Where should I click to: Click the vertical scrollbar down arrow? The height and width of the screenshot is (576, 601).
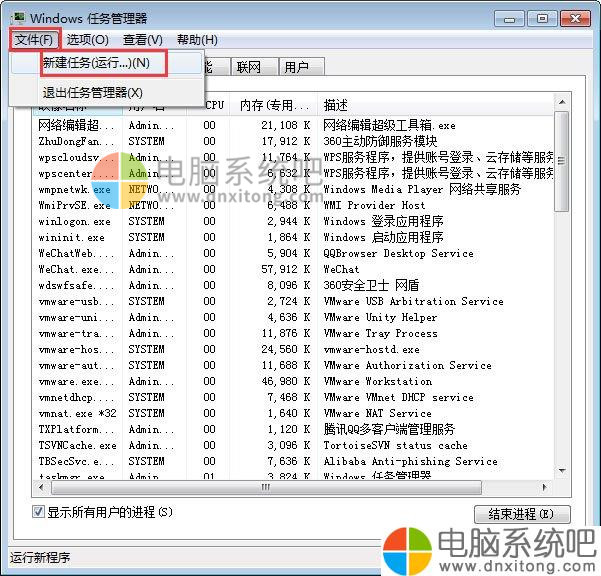[x=562, y=471]
